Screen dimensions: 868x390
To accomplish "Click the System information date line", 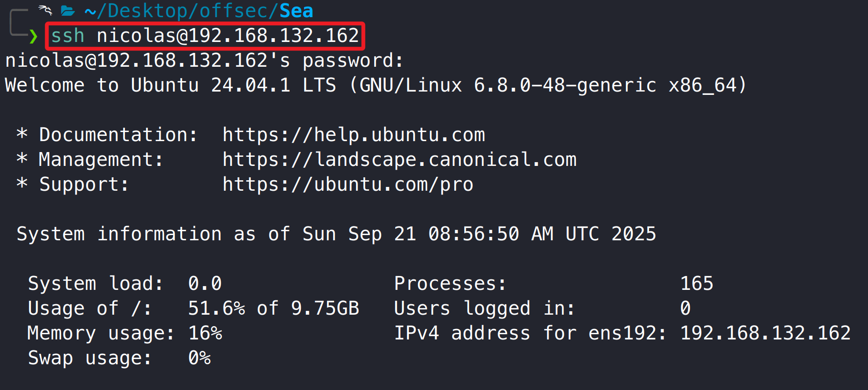I will 336,234.
